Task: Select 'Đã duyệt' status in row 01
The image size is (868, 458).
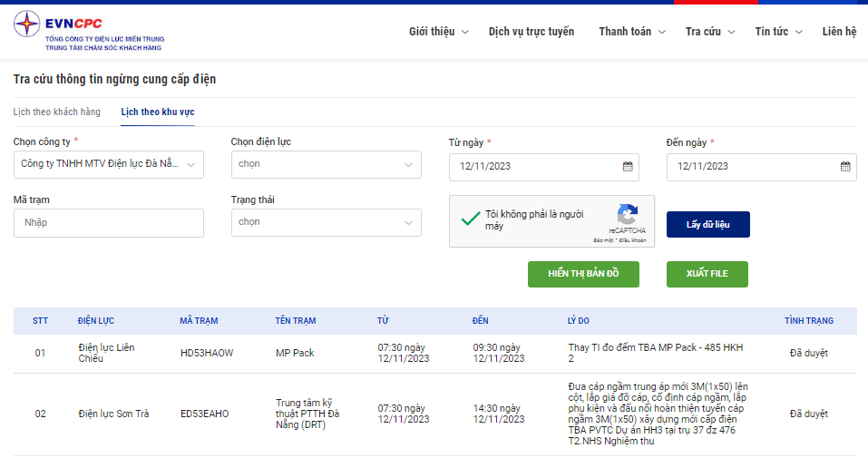Action: (x=809, y=353)
